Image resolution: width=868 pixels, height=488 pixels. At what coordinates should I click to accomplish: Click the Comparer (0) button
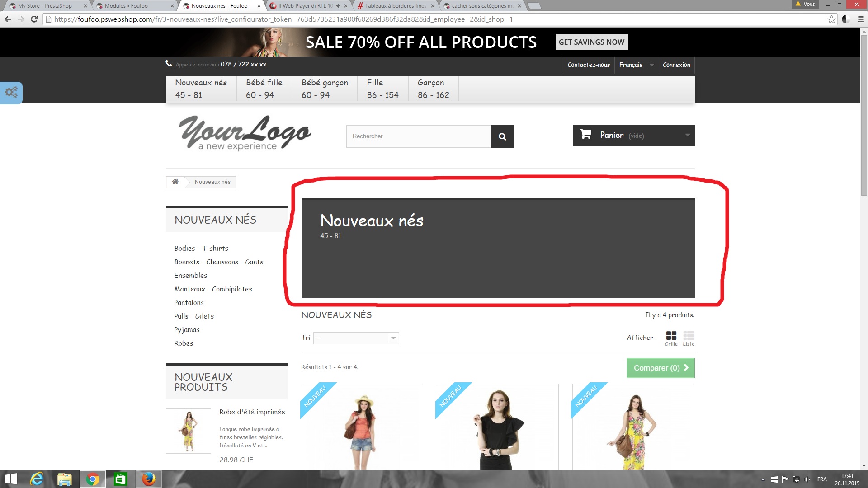tap(660, 368)
